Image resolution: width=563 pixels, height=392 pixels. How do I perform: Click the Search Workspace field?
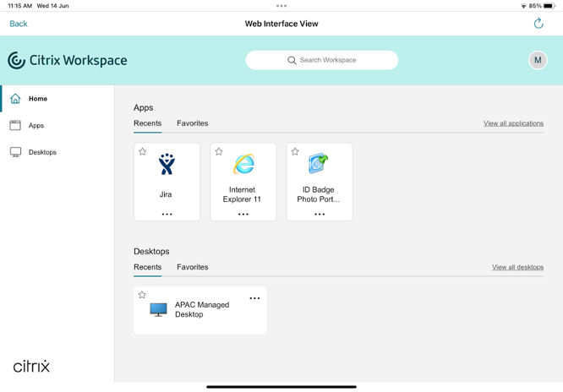[x=322, y=60]
